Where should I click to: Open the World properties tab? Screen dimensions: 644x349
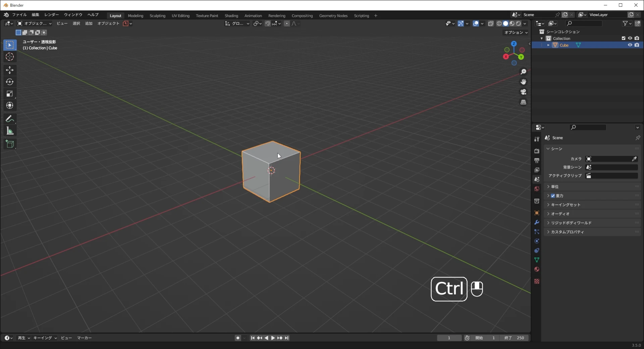tap(537, 189)
